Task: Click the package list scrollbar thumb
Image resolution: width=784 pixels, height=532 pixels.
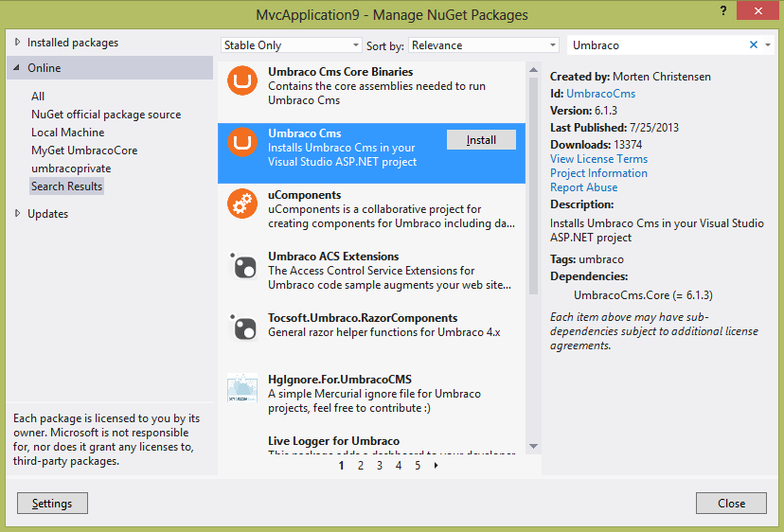Action: pos(533,185)
